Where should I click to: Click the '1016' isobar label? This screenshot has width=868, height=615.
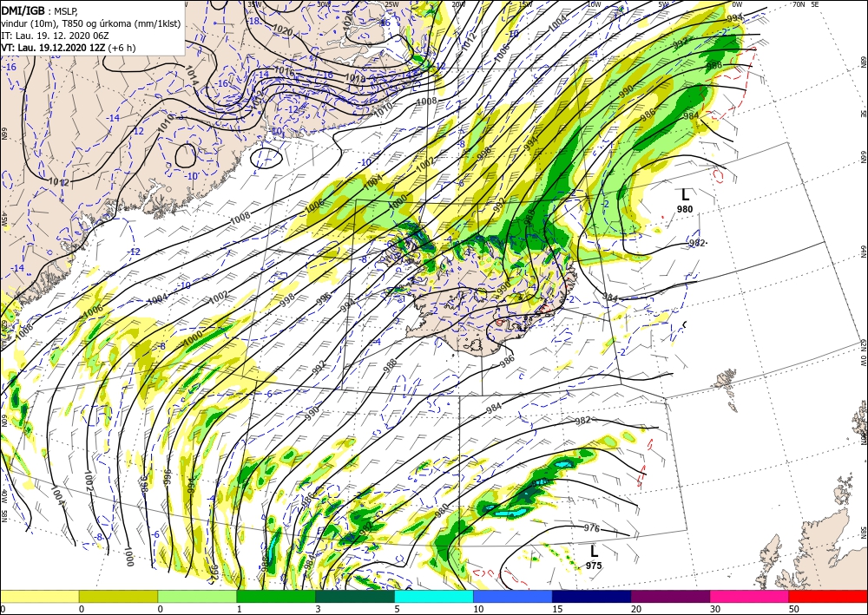click(284, 71)
